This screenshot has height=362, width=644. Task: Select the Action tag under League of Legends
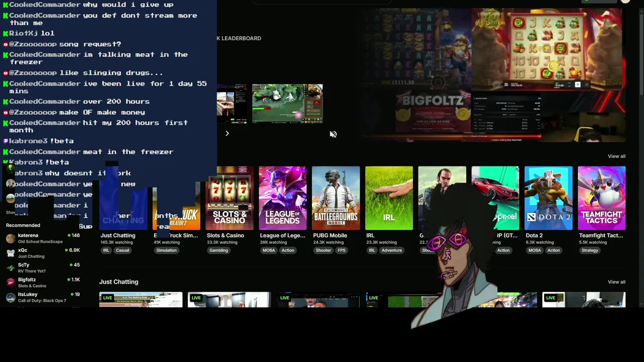coord(288,250)
